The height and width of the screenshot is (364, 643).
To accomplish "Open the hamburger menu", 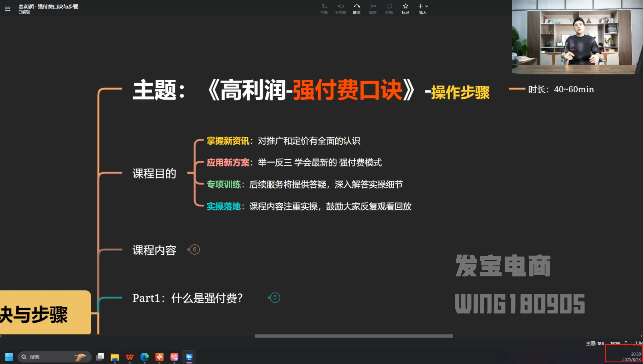I will [8, 9].
